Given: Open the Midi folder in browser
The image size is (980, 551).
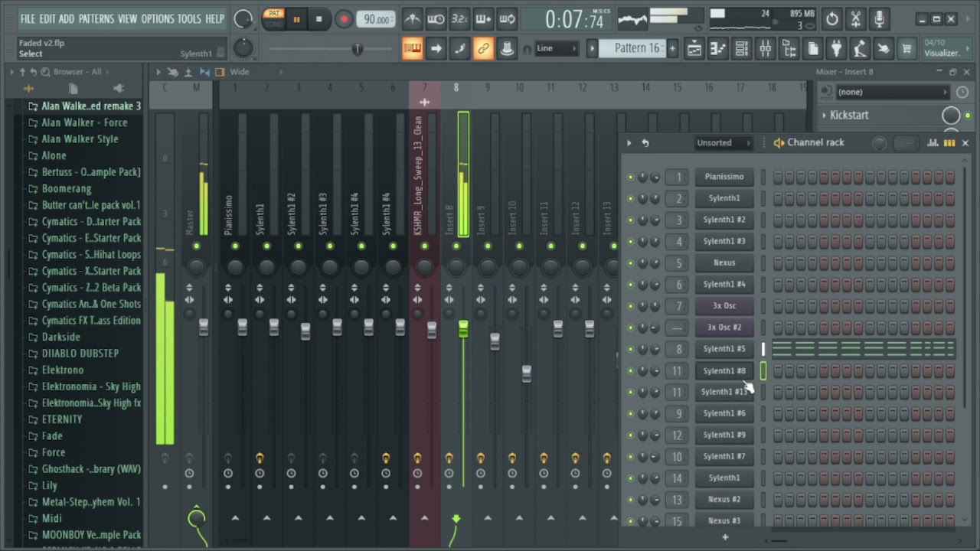Looking at the screenshot, I should tap(52, 518).
